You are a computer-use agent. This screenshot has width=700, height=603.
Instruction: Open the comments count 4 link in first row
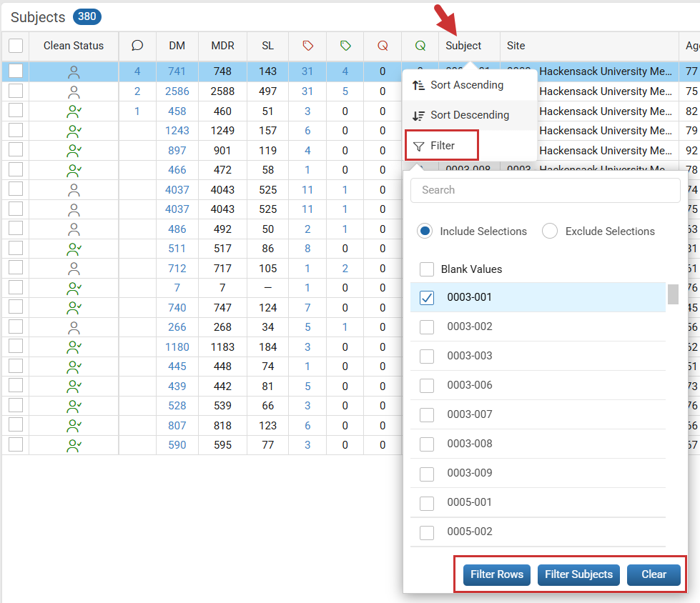137,71
